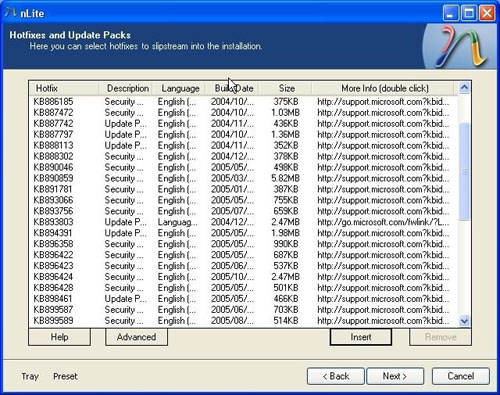Open the Preset option
This screenshot has height=395, width=500.
coord(65,376)
